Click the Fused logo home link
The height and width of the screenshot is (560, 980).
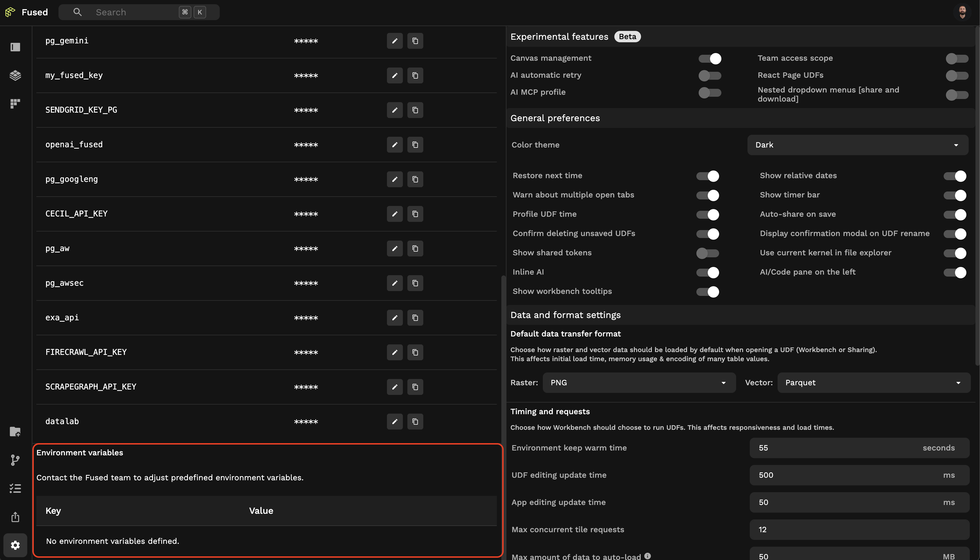27,12
